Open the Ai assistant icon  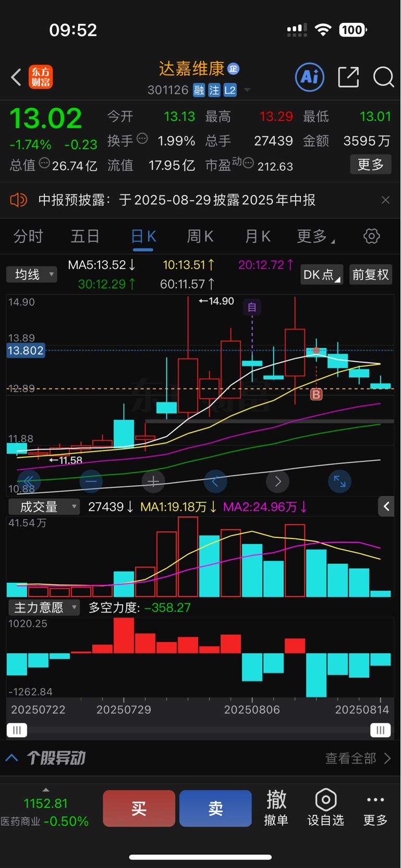(310, 77)
